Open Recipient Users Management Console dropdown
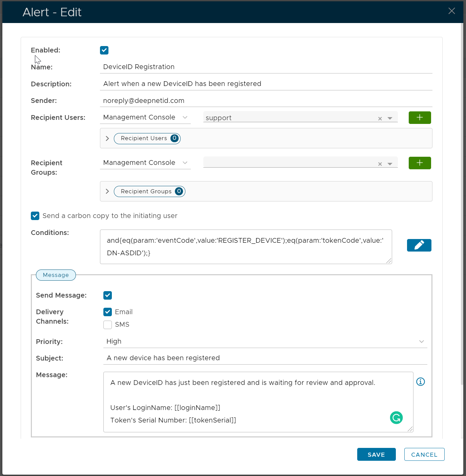 [145, 117]
